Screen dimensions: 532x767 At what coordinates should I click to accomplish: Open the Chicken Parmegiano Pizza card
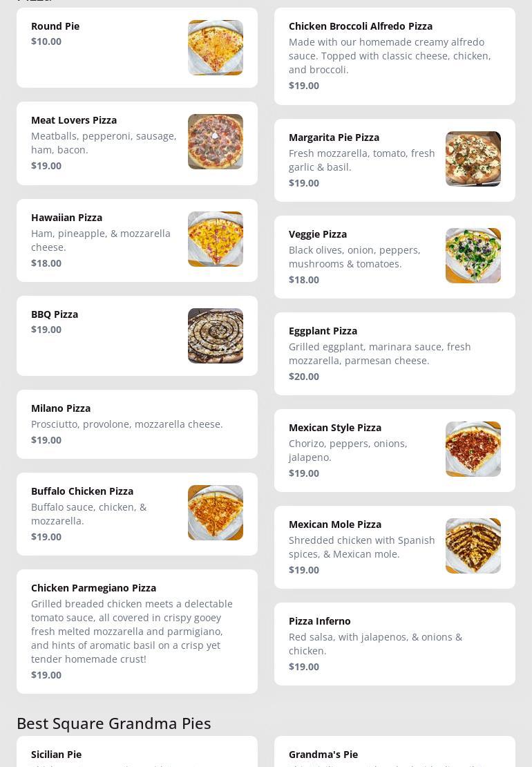pyautogui.click(x=93, y=588)
